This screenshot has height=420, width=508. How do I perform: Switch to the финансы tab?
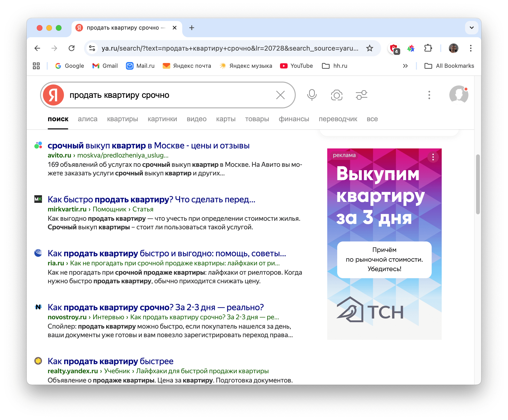(x=294, y=119)
